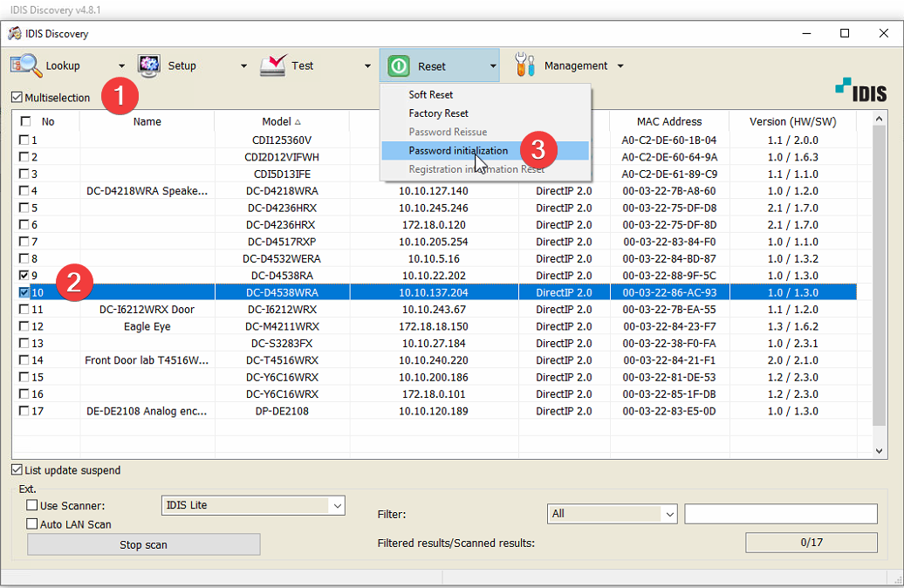Click the Lookup magnifier icon

click(26, 65)
